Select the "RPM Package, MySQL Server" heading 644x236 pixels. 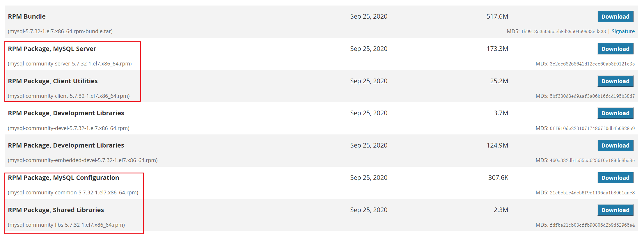tap(52, 49)
